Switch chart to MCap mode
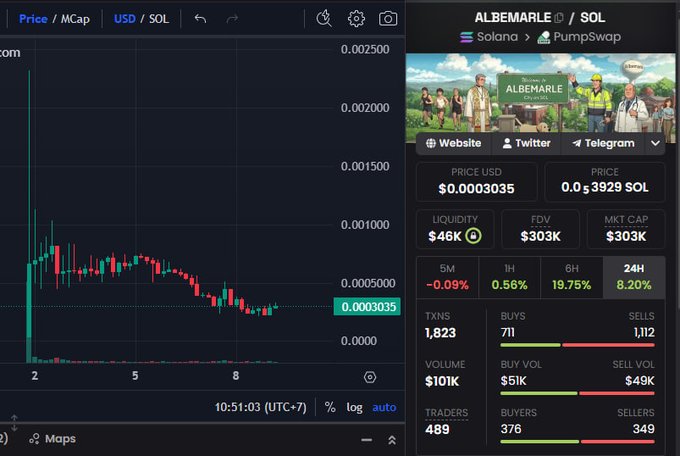 click(x=75, y=19)
